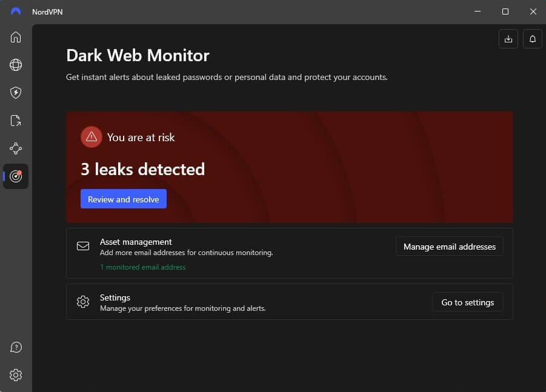Click the '3 leaks detected' heading
Screen dimensions: 546x392
point(143,169)
